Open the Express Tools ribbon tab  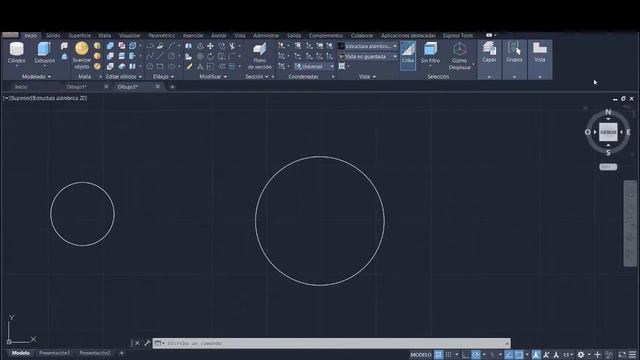click(458, 36)
